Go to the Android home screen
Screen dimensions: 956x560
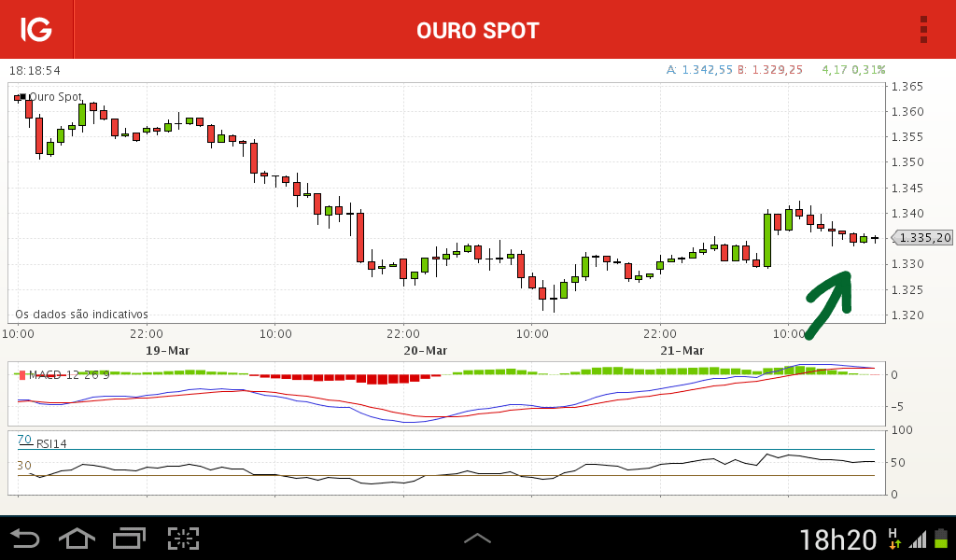tap(77, 539)
